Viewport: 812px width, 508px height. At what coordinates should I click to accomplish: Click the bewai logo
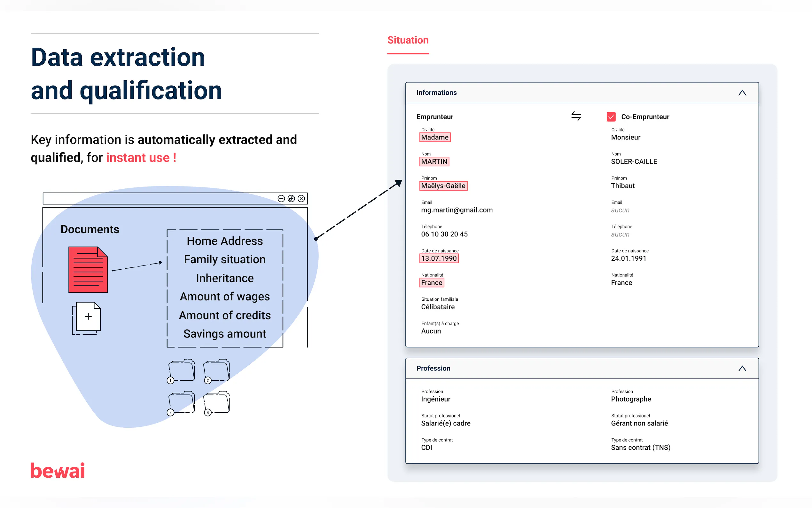pyautogui.click(x=58, y=470)
